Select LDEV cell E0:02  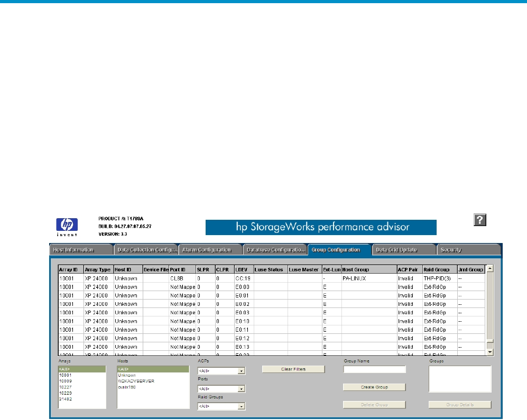click(x=244, y=304)
